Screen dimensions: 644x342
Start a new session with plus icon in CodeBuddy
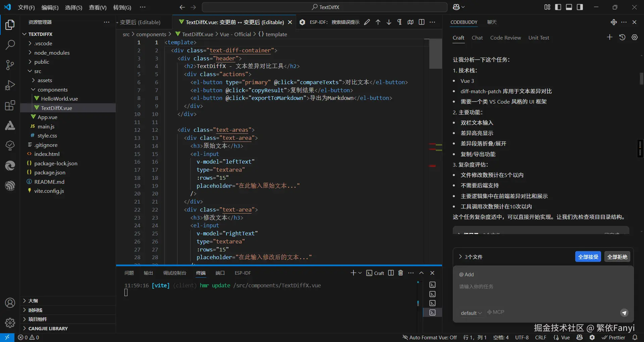pos(609,37)
